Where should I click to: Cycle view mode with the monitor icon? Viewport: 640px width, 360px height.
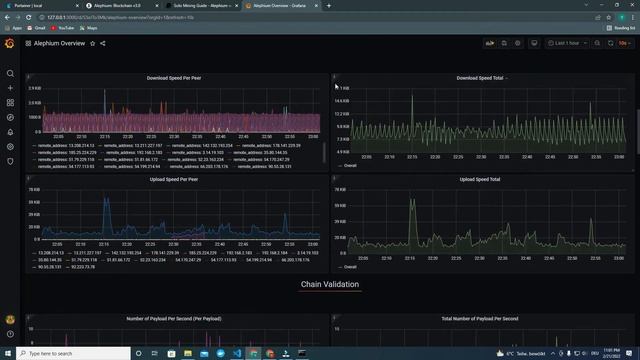coord(534,43)
